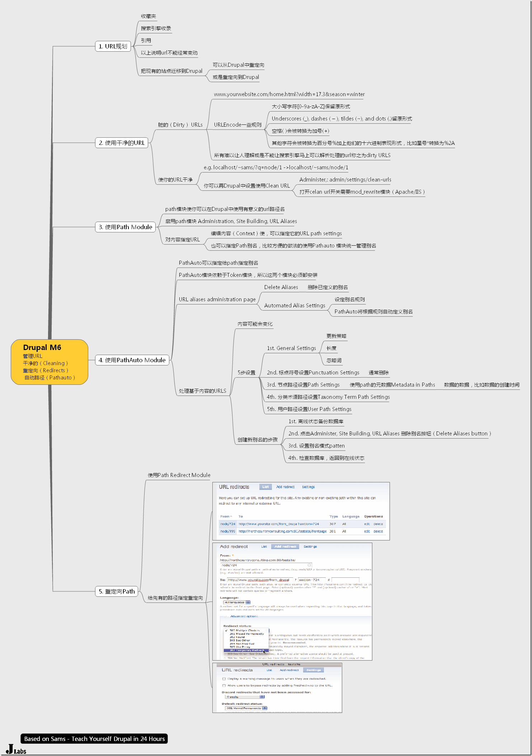
Task: Sort redirects by the Type column header
Action: click(334, 516)
